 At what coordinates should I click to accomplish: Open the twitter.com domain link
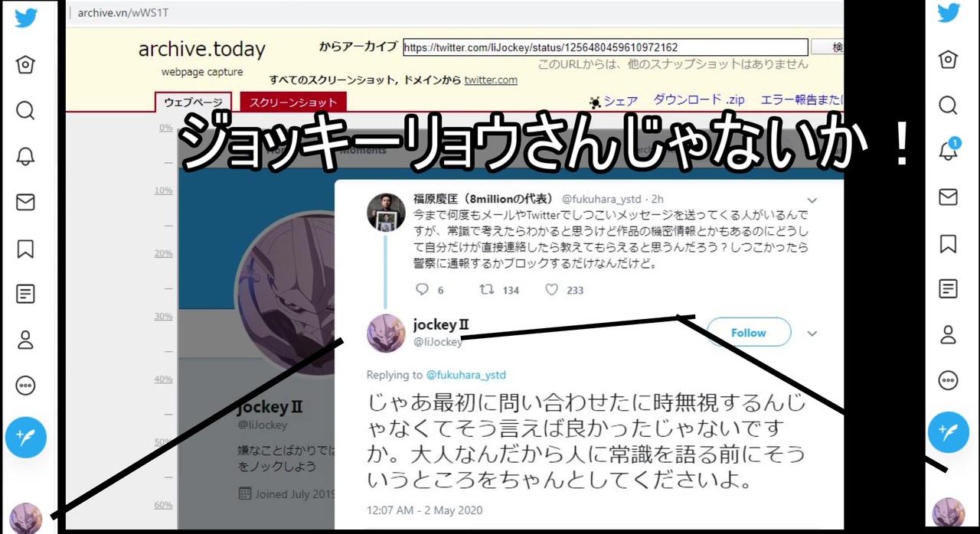(491, 80)
